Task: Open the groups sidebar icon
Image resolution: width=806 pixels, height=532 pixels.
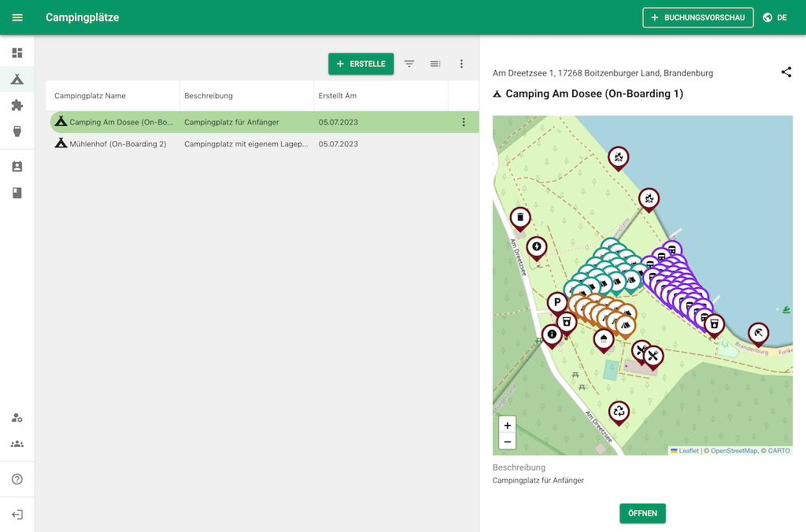Action: 17,444
